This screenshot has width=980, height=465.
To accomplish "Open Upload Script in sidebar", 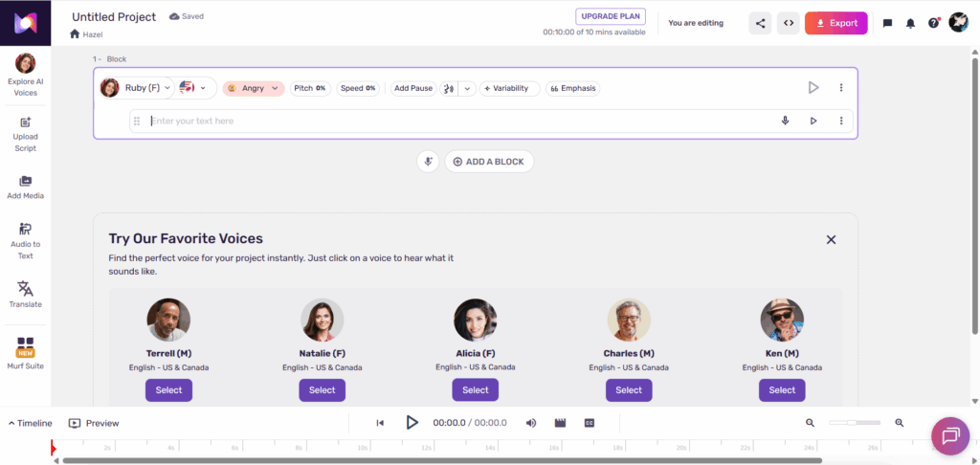I will click(26, 135).
